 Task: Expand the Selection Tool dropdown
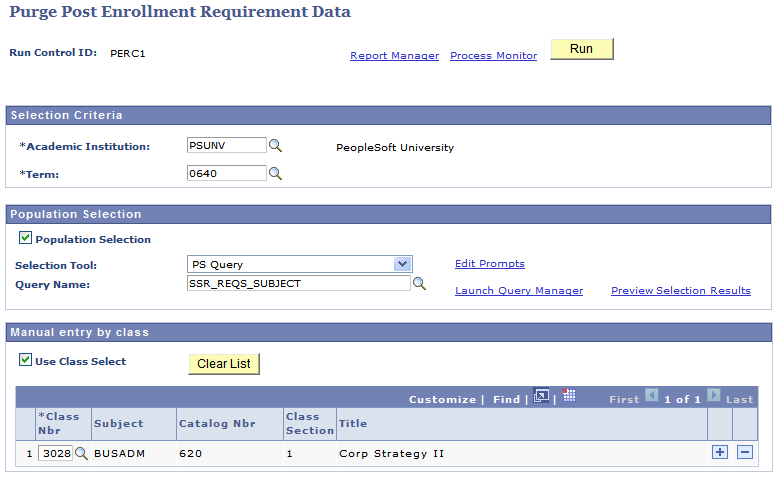(402, 264)
